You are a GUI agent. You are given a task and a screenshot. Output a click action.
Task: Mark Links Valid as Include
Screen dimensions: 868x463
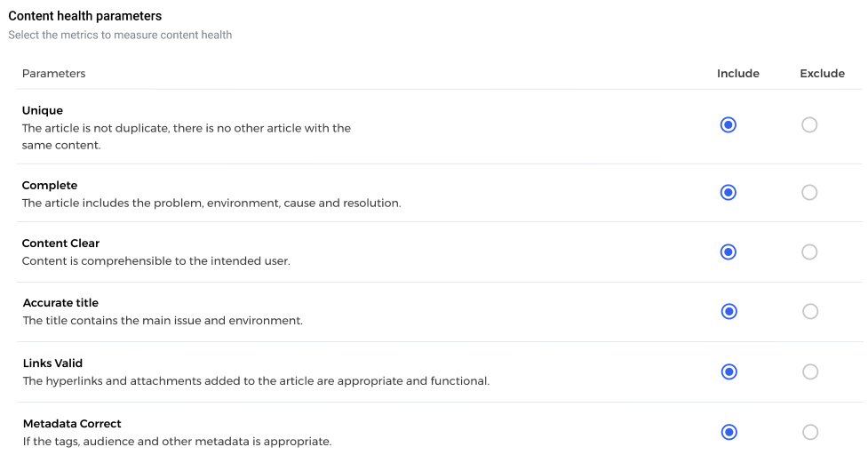[729, 371]
